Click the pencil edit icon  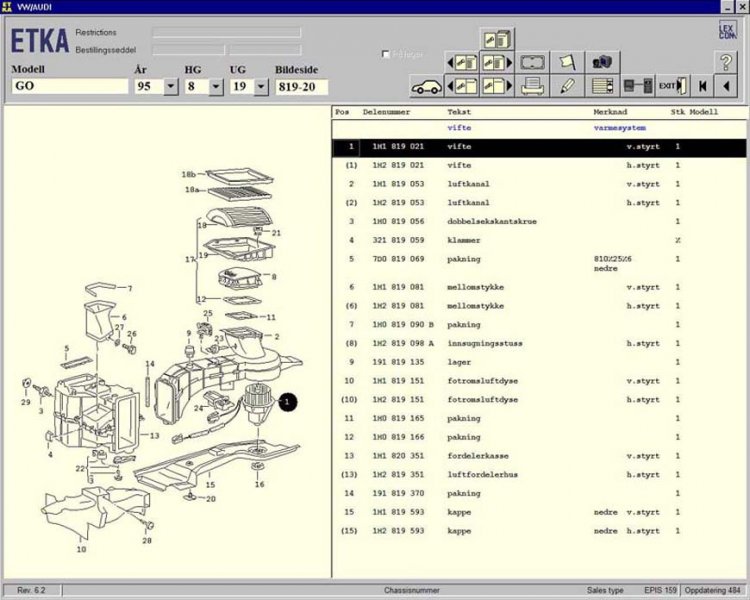(x=567, y=86)
